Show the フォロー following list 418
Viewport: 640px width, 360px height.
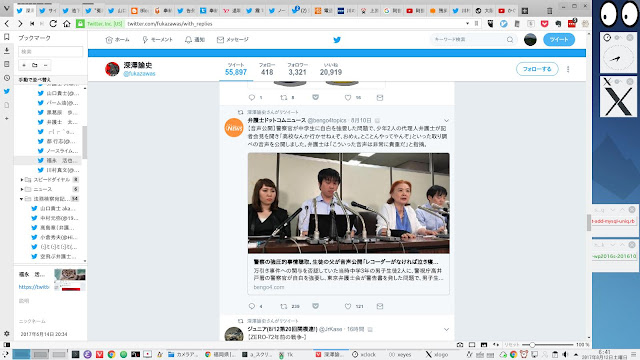(x=267, y=69)
